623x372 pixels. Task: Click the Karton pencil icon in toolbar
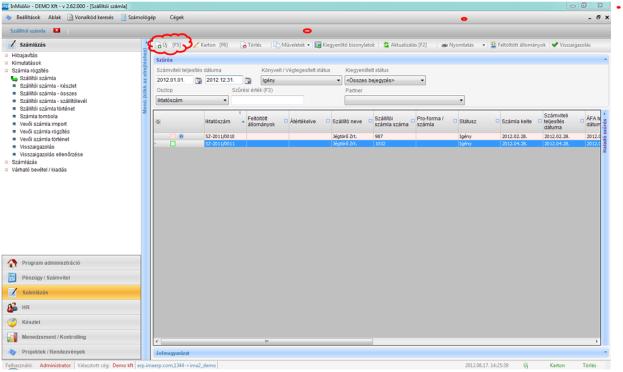196,45
